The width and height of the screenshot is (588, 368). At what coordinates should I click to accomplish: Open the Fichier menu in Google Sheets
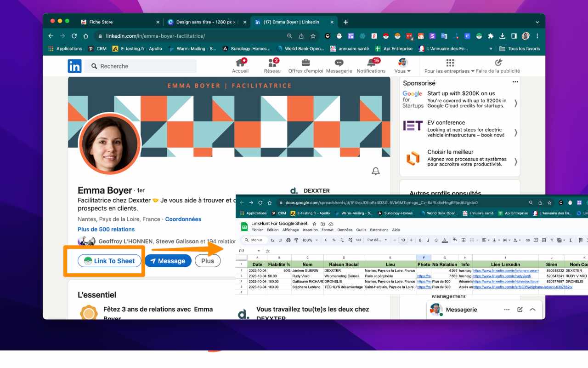pyautogui.click(x=257, y=230)
